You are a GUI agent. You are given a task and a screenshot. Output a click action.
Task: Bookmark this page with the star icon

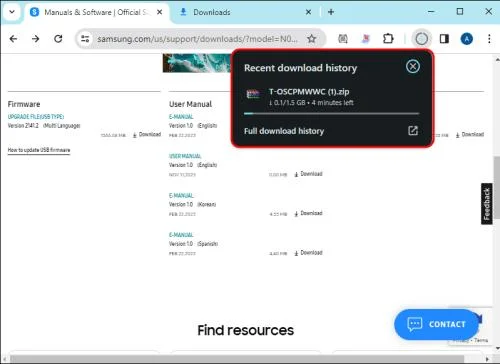click(x=311, y=39)
